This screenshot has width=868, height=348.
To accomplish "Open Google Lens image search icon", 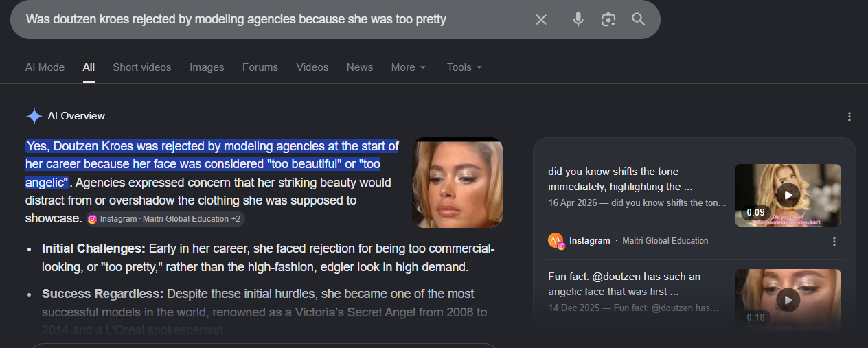I will click(x=608, y=19).
